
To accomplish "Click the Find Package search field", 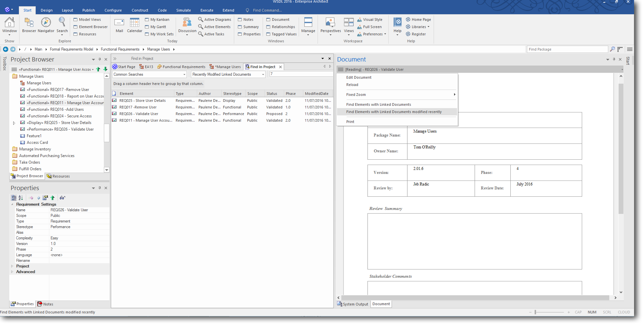I will (x=567, y=49).
